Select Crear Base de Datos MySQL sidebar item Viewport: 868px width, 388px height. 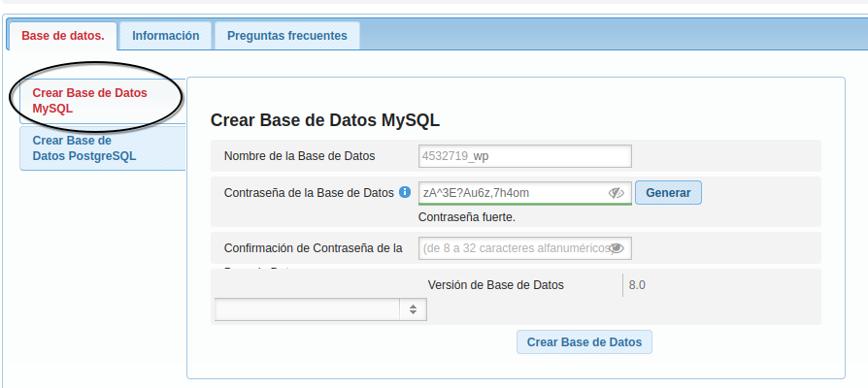coord(89,101)
